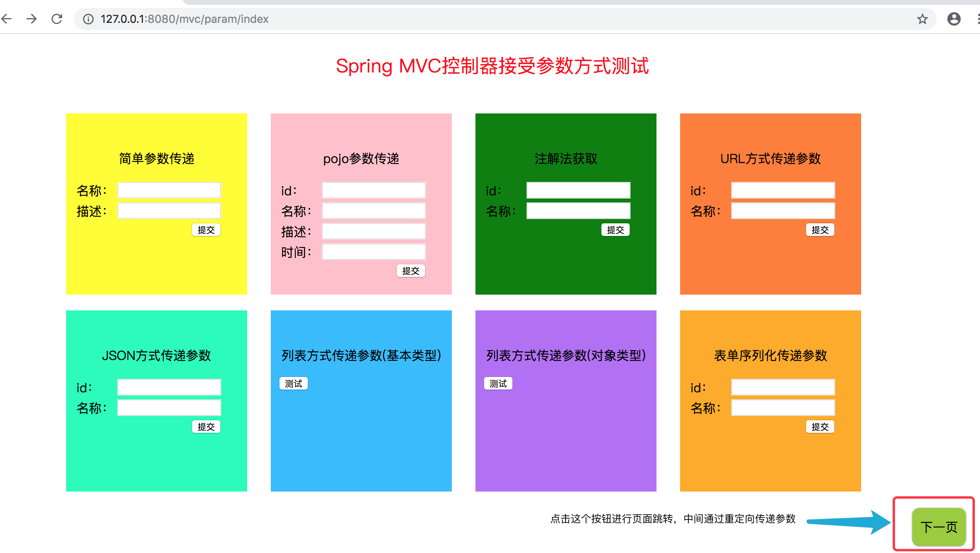Focus the address bar URL text

pos(184,19)
